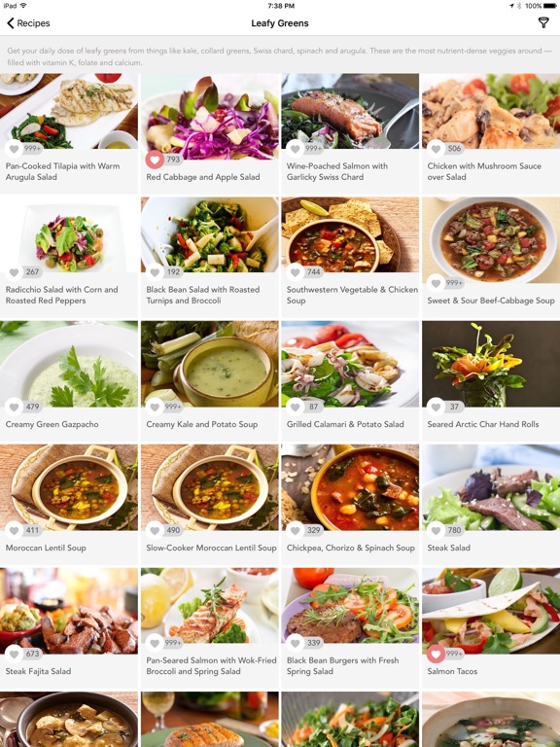Tap the back chevron beside Recipes
Image resolution: width=560 pixels, height=747 pixels.
[10, 23]
